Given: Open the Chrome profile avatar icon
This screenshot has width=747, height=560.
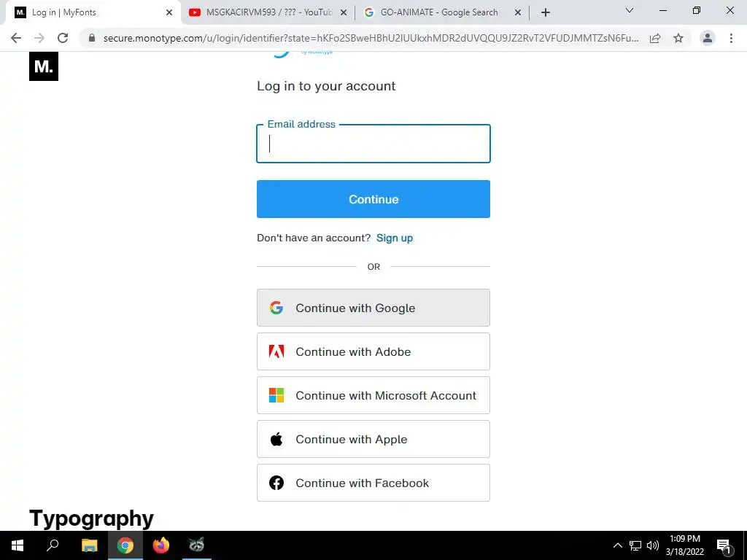Looking at the screenshot, I should tap(708, 38).
